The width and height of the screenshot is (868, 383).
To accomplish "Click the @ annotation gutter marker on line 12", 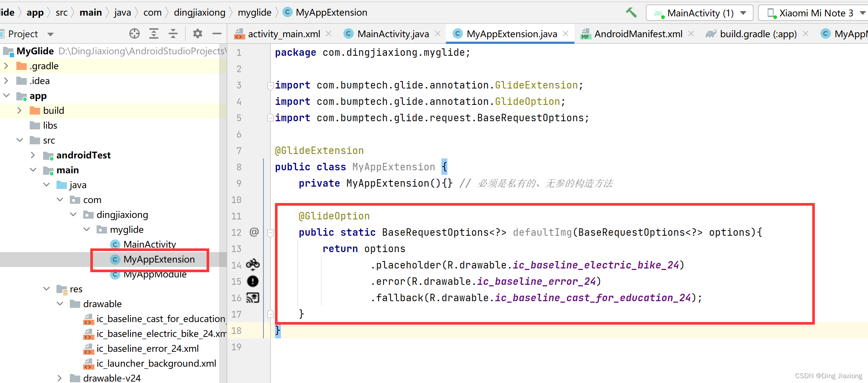I will tap(254, 232).
